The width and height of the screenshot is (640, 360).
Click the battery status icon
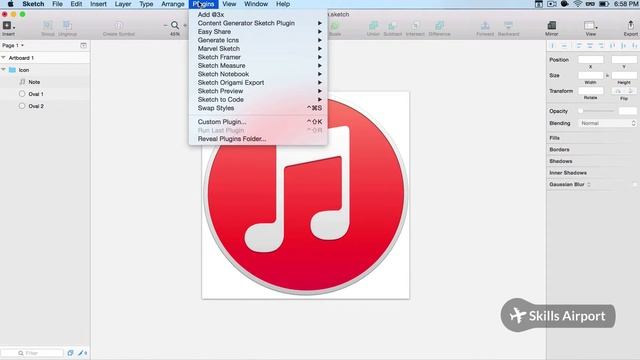pyautogui.click(x=604, y=4)
